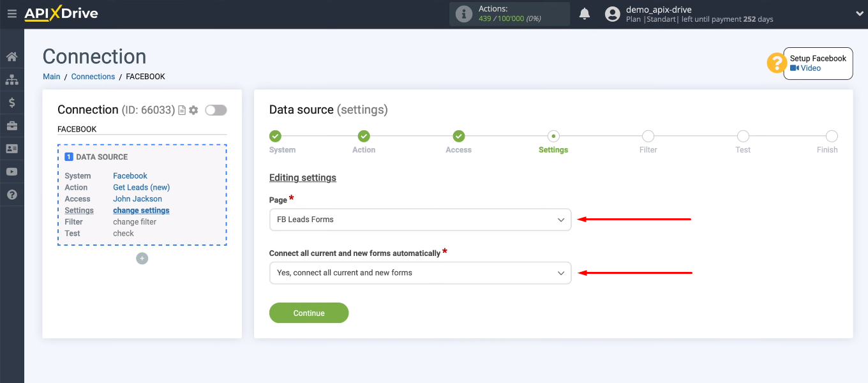Expand the account chevron at top right
This screenshot has height=383, width=868.
pos(858,13)
